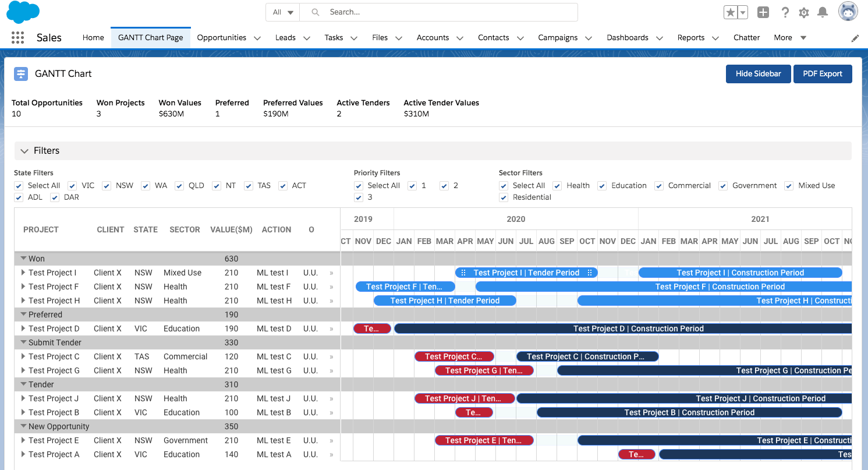Viewport: 868px width, 470px height.
Task: Toggle Select All under Priority Filters
Action: click(x=359, y=186)
